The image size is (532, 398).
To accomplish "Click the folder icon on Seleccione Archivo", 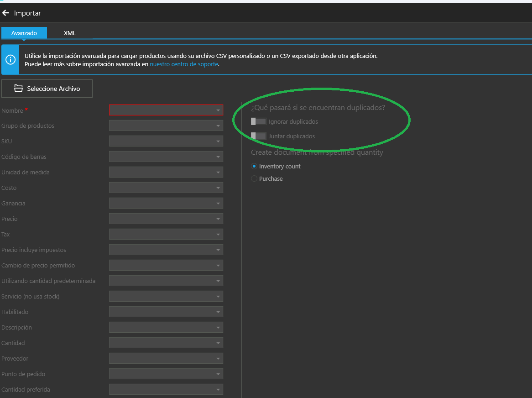I will click(18, 89).
